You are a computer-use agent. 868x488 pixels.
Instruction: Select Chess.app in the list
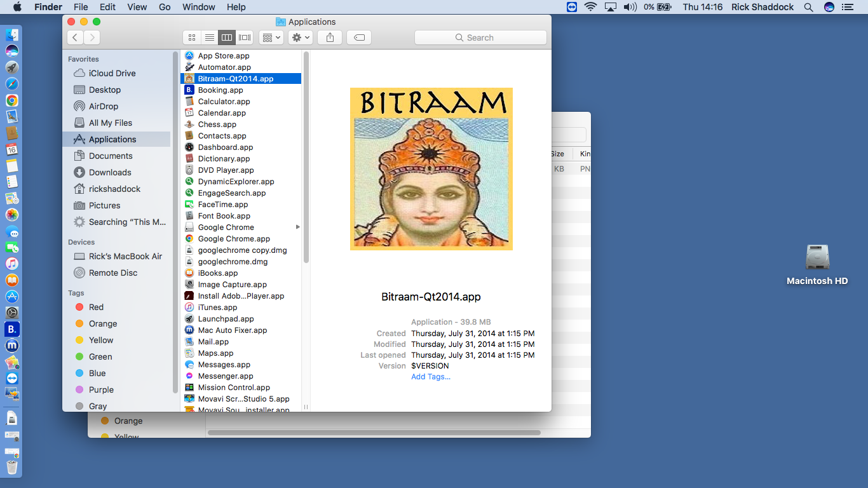tap(217, 125)
